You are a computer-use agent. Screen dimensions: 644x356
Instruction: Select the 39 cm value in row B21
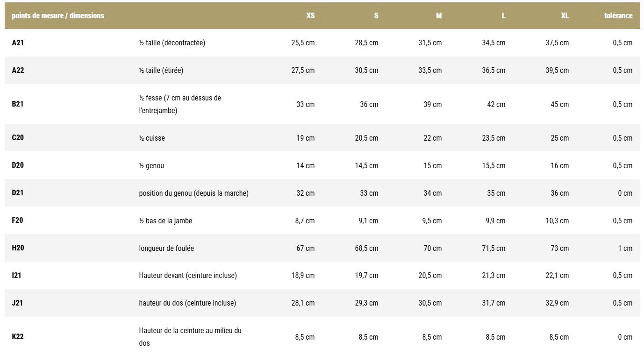coord(432,104)
